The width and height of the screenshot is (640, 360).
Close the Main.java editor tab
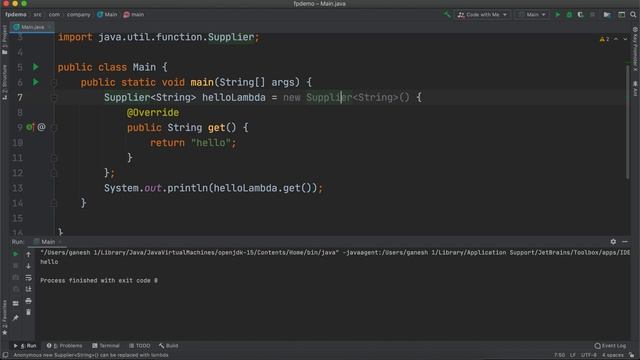point(49,27)
